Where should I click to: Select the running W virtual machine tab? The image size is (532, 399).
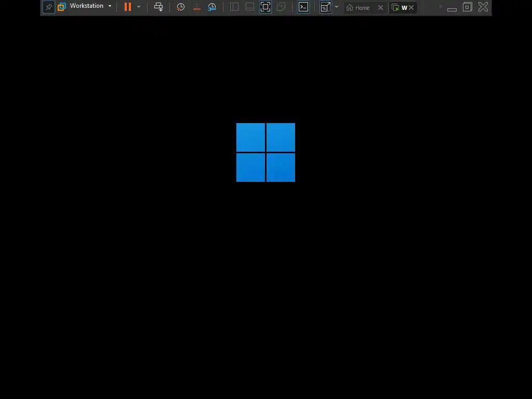400,7
